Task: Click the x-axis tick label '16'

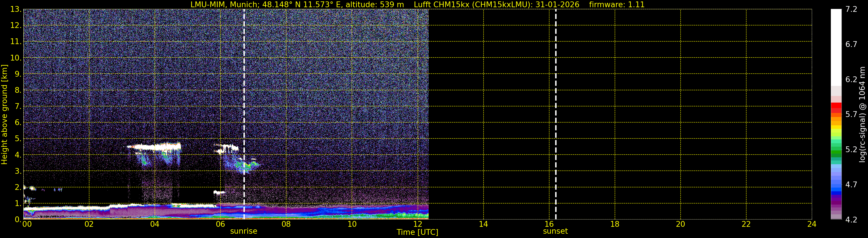Action: [x=549, y=224]
